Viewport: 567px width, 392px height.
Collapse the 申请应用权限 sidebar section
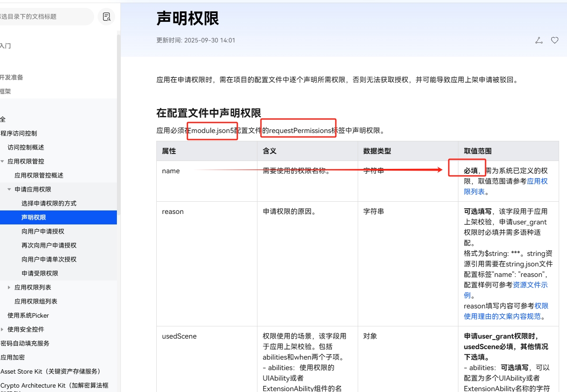[x=9, y=189]
